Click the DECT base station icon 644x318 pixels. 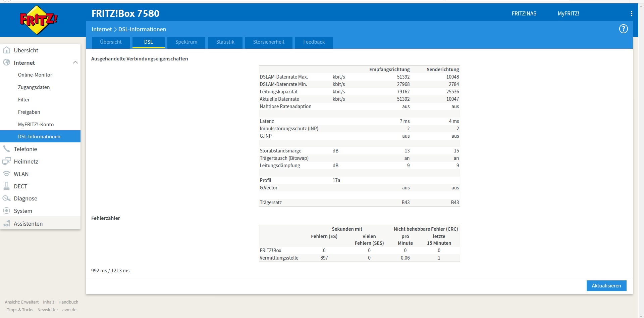[x=6, y=186]
